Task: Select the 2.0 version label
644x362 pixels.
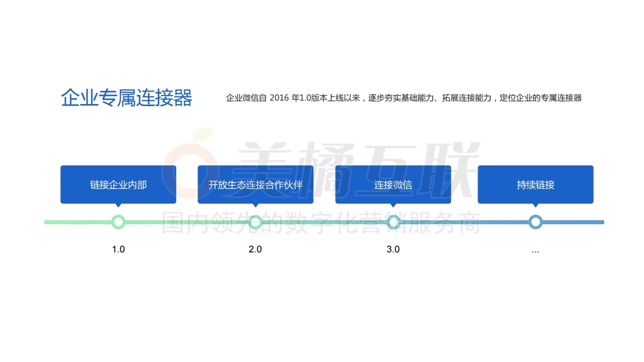Action: click(256, 249)
